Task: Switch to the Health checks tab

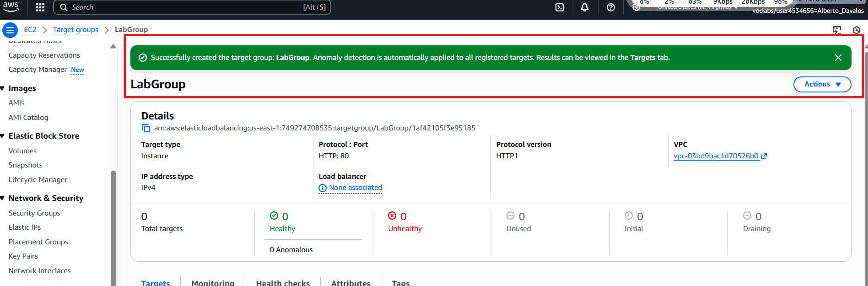Action: (283, 283)
